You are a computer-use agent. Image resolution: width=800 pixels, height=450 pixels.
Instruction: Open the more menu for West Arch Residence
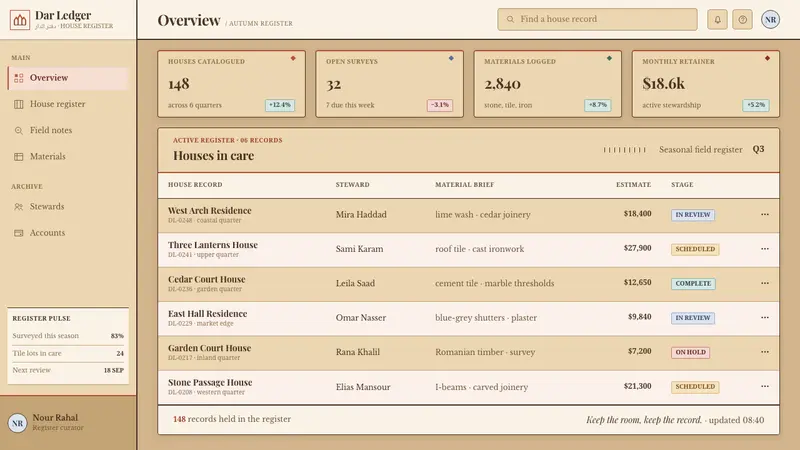click(765, 214)
